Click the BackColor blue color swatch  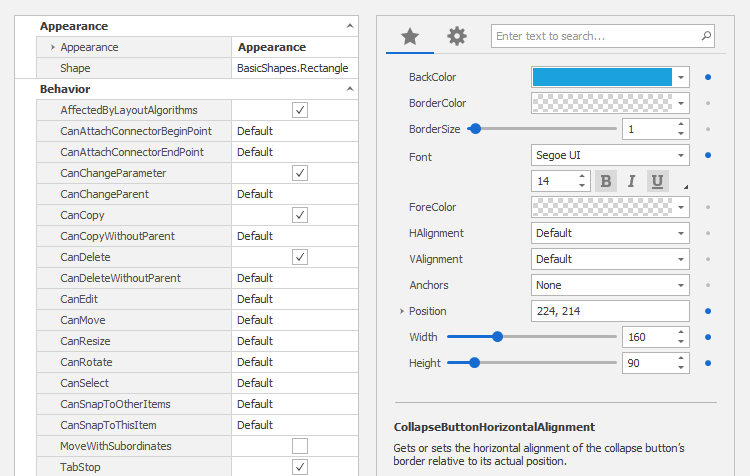click(602, 77)
